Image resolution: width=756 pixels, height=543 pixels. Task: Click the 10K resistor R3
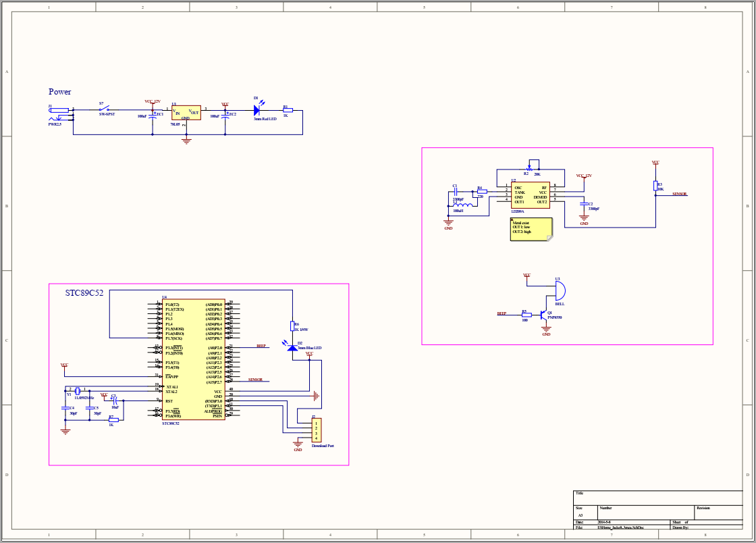click(x=655, y=186)
